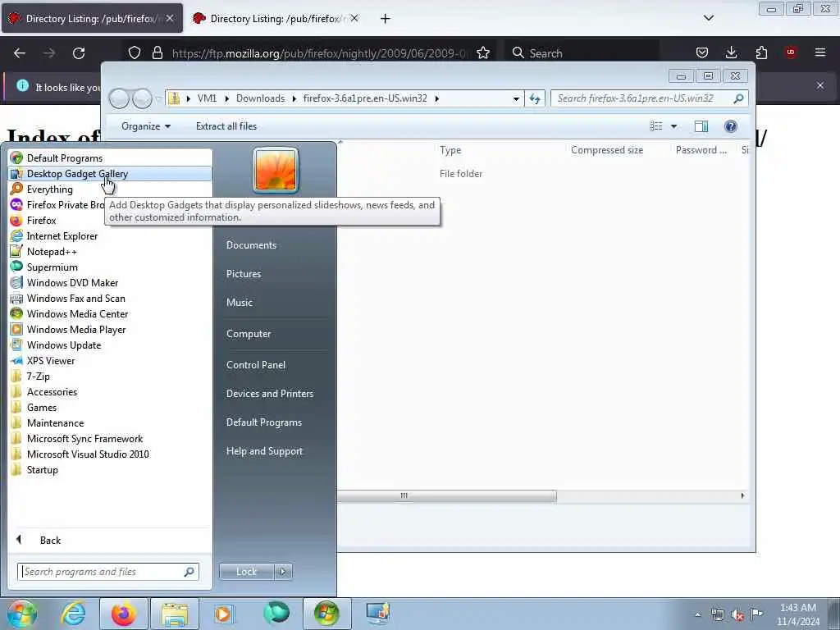This screenshot has width=840, height=630.
Task: Click the Windows Start orb
Action: [x=21, y=614]
